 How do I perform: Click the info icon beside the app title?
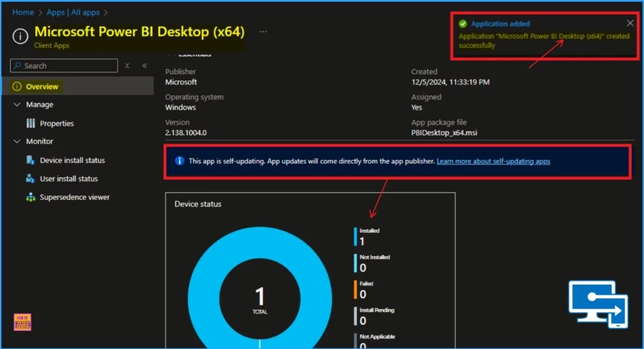pos(20,36)
